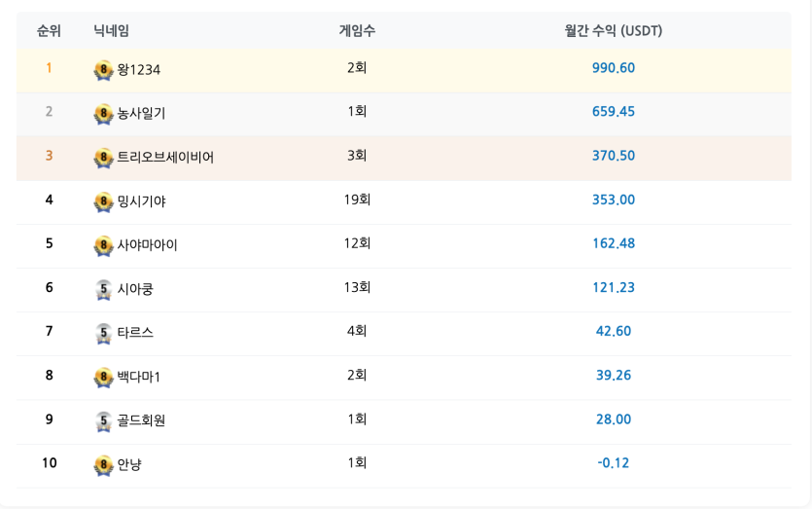Click game count 2회 in 왕1234 row
The image size is (812, 509).
[357, 68]
